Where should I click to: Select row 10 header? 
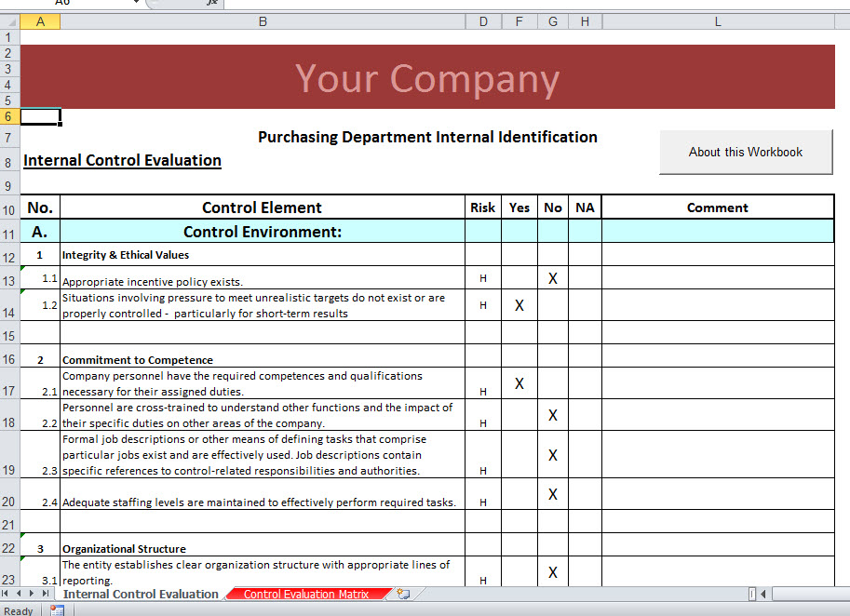[x=9, y=209]
